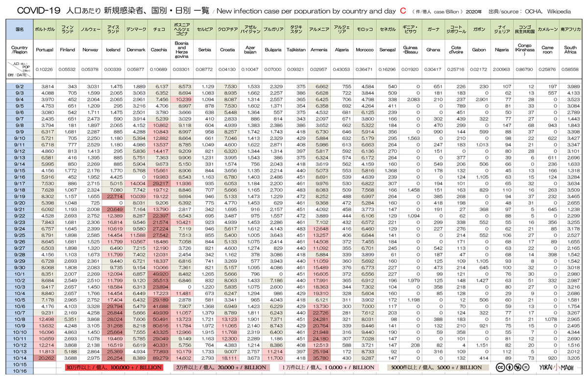Select the Finland column header
The width and height of the screenshot is (588, 378).
tap(67, 50)
